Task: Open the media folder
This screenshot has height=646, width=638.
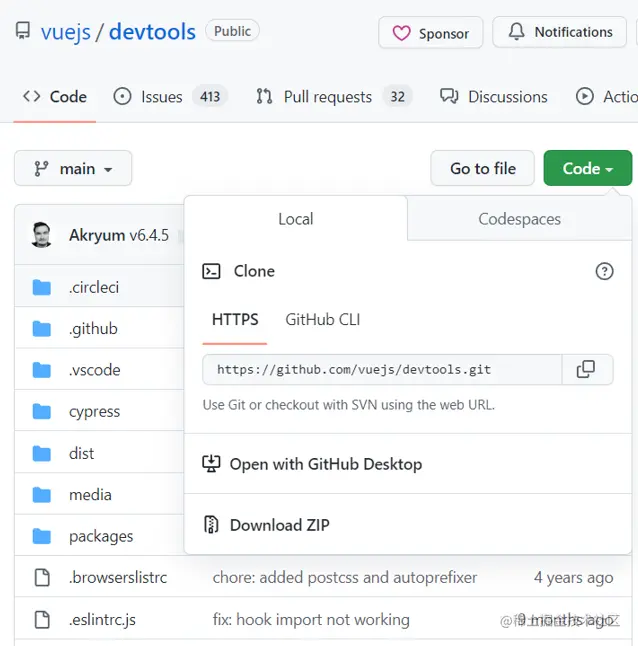Action: click(90, 494)
